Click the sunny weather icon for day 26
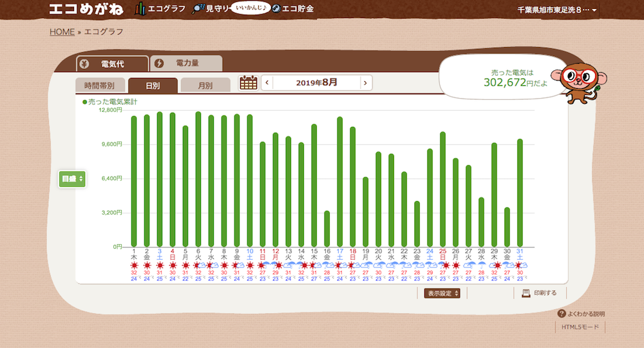This screenshot has width=644, height=348. click(455, 266)
